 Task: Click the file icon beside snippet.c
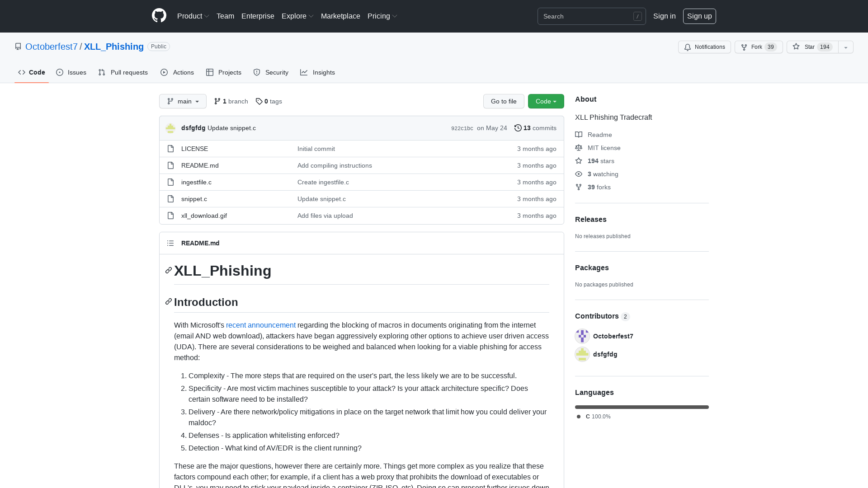click(x=170, y=199)
